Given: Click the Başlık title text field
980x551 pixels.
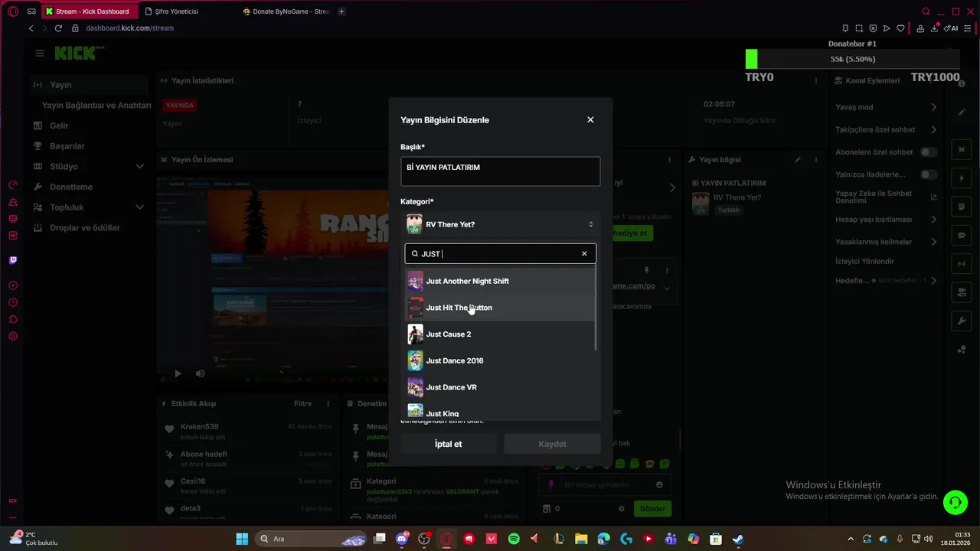Looking at the screenshot, I should point(500,171).
